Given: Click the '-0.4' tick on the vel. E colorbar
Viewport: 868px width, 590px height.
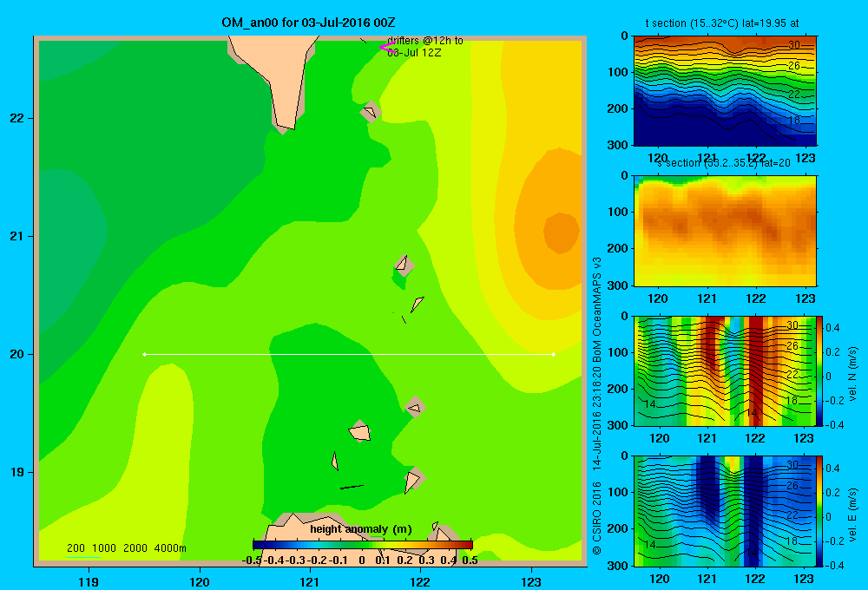Looking at the screenshot, I should click(834, 565).
